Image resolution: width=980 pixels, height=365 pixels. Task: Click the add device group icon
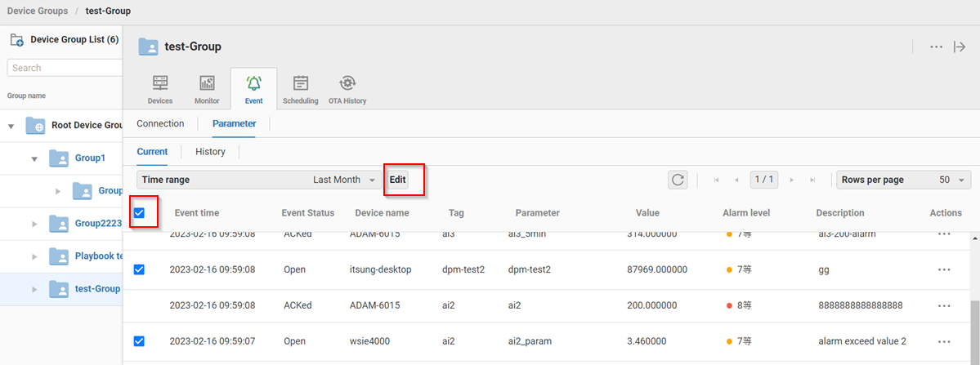point(16,39)
